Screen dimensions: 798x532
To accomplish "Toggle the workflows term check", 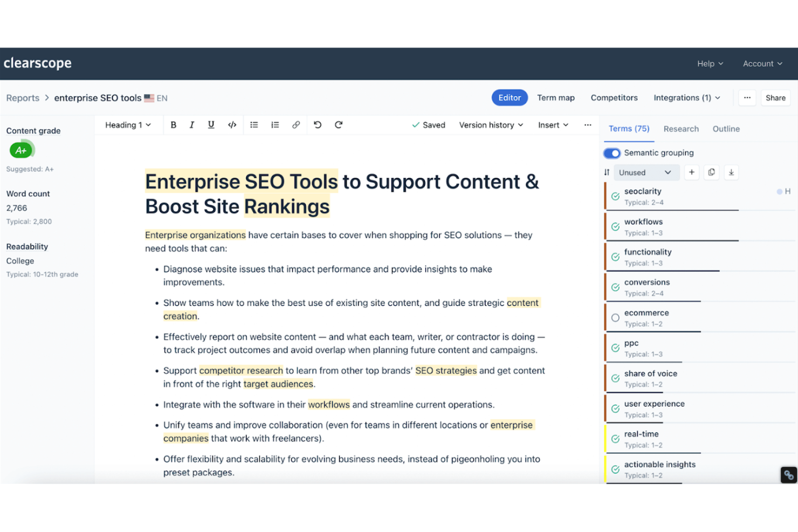I will [x=615, y=227].
